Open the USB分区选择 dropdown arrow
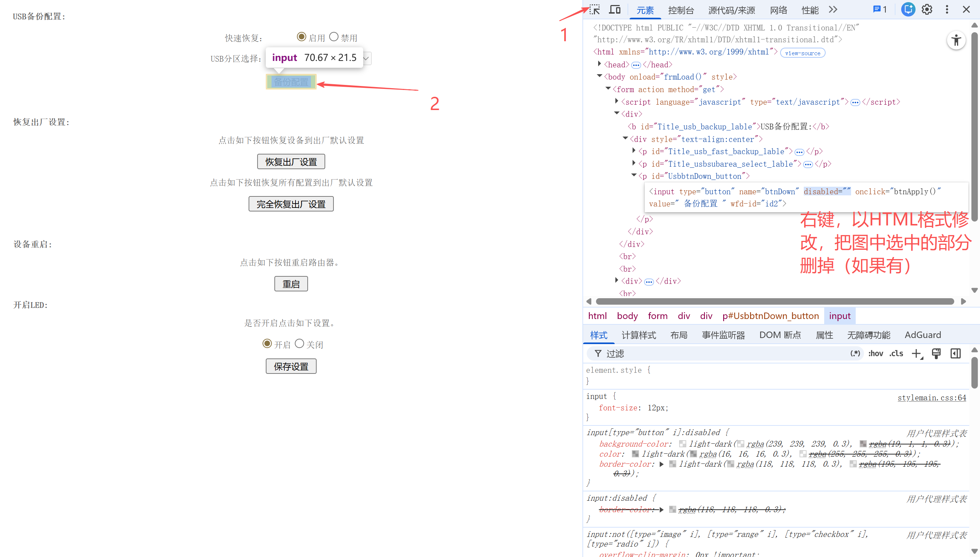Viewport: 980px width, 557px height. point(366,58)
